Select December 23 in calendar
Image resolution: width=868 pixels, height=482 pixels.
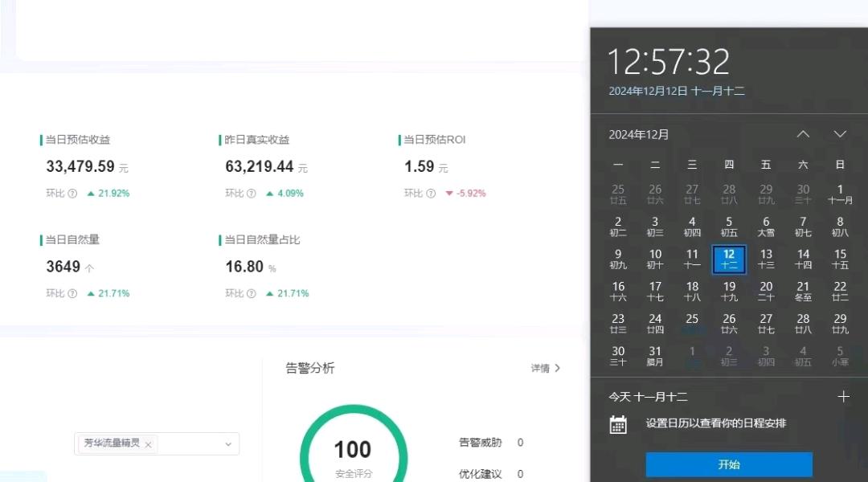(618, 323)
